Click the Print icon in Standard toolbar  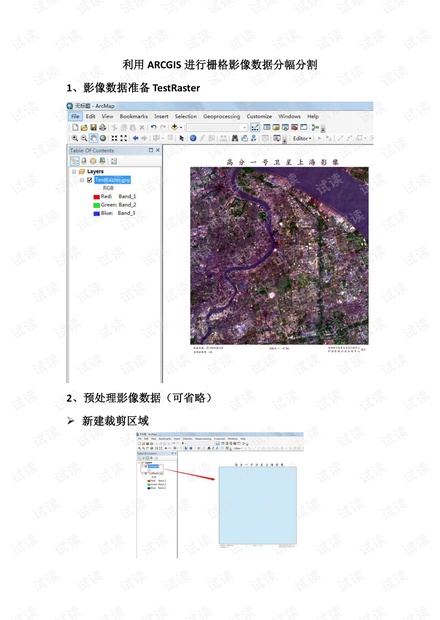(102, 127)
